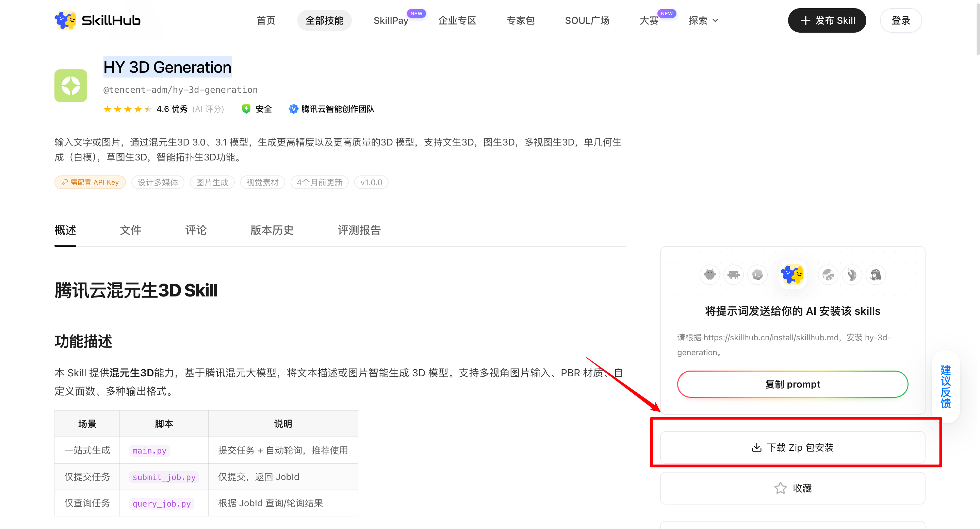Switch to the 文件 tab

pos(130,230)
